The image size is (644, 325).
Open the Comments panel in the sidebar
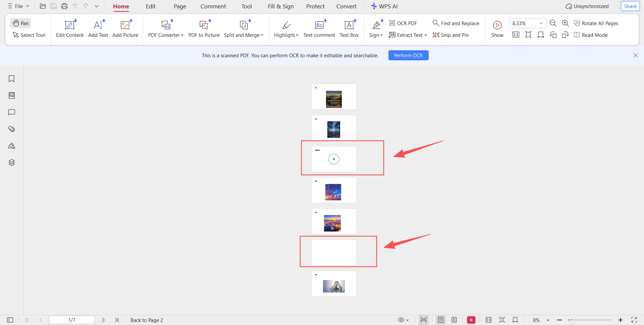pyautogui.click(x=12, y=112)
